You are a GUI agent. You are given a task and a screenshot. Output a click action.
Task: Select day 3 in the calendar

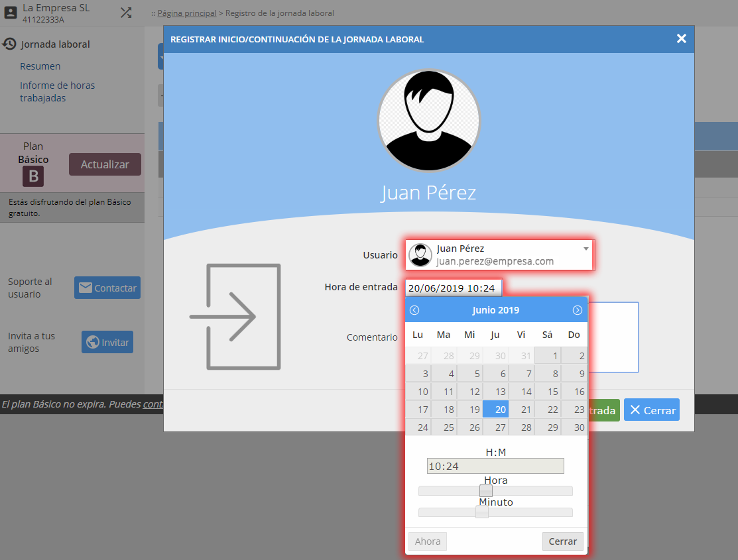pos(418,374)
